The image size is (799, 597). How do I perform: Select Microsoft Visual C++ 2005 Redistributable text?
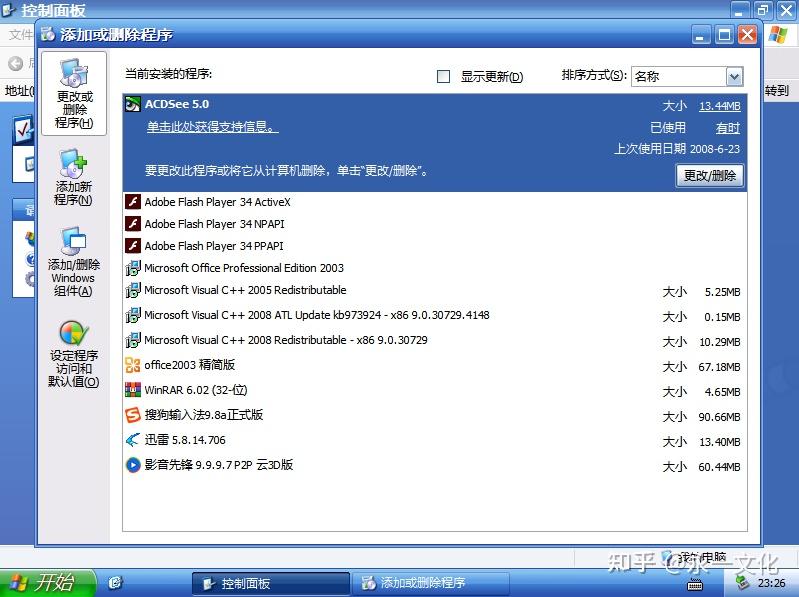[245, 290]
